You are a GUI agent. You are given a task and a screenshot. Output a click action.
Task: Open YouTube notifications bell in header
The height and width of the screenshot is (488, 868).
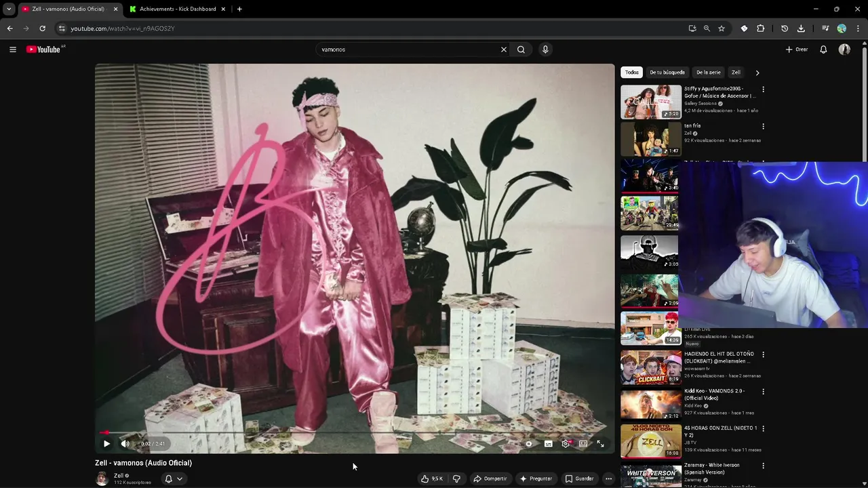click(823, 49)
